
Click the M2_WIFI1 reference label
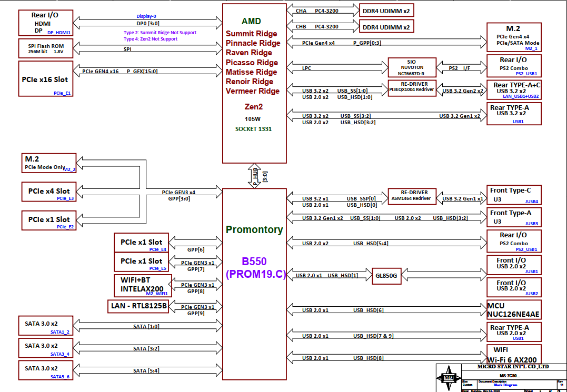(157, 294)
